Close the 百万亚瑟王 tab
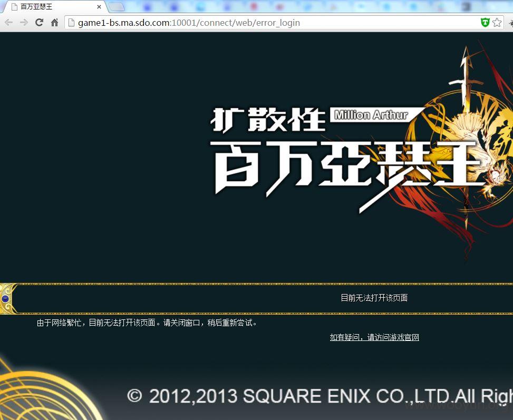This screenshot has width=513, height=420. (x=99, y=7)
